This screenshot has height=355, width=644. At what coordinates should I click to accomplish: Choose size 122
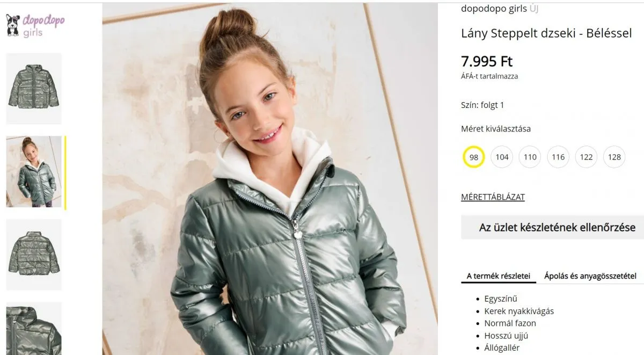586,157
